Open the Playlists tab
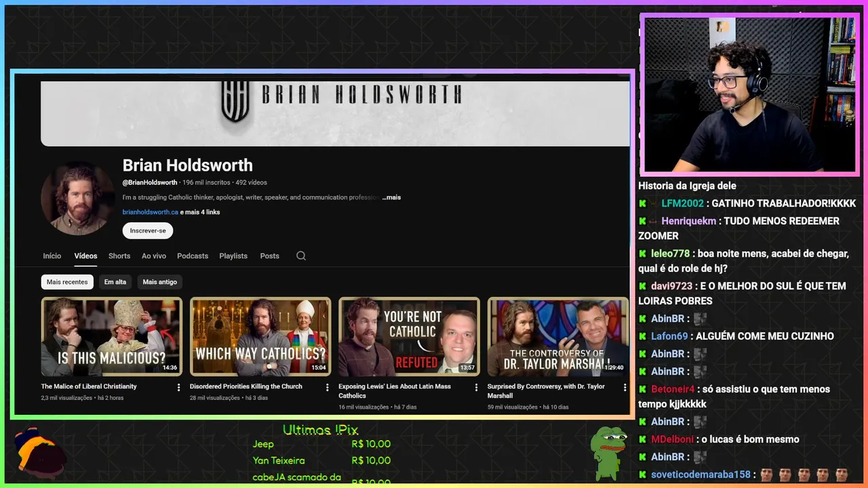Viewport: 868px width, 488px height. click(233, 256)
